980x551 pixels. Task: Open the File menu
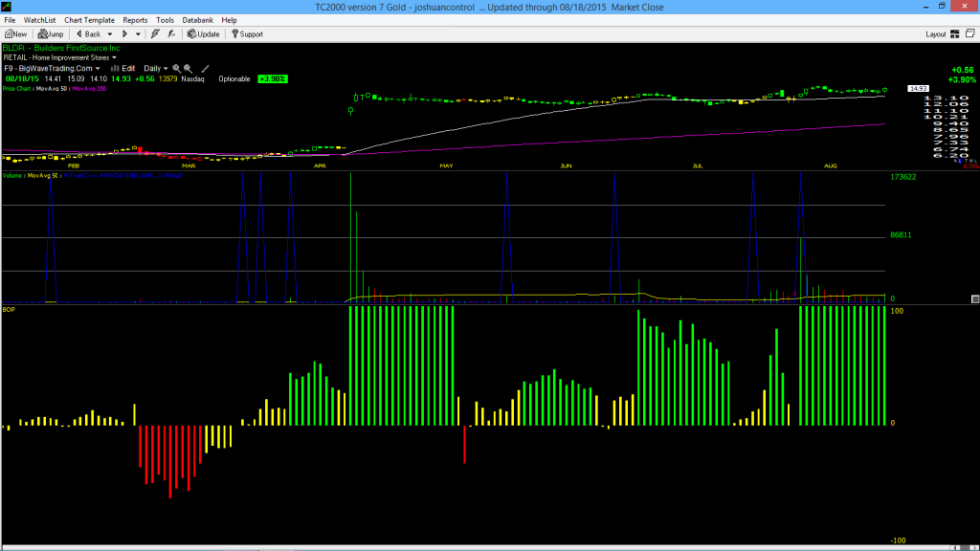pos(10,20)
